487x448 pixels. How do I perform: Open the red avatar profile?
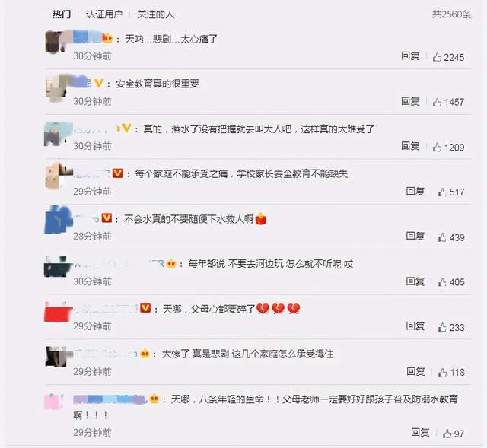click(56, 312)
